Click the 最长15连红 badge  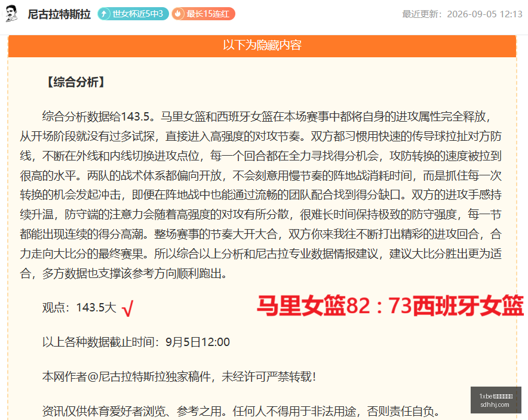(203, 14)
